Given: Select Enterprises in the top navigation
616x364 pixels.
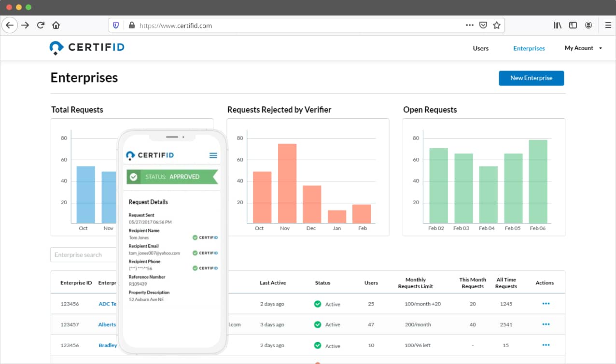Looking at the screenshot, I should point(529,48).
